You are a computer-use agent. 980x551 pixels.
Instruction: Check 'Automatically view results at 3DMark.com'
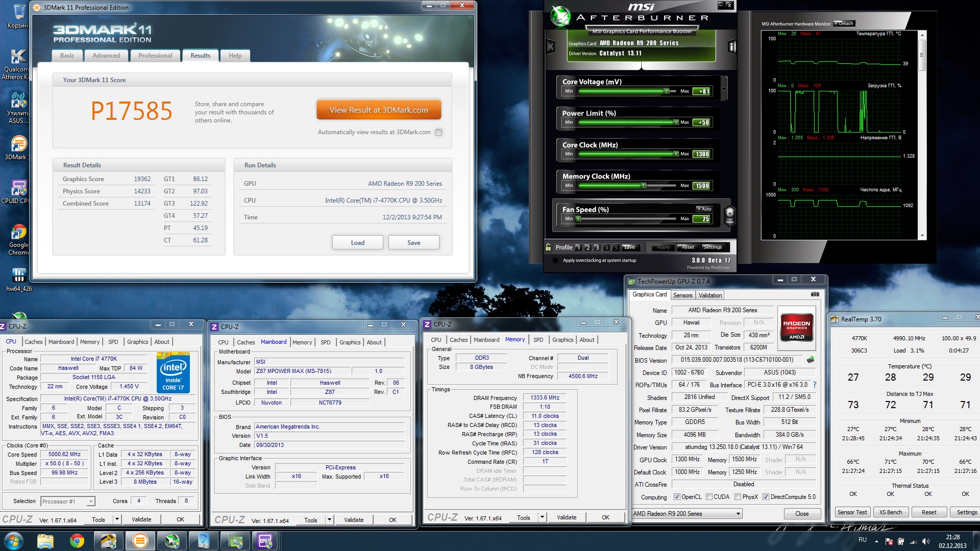pyautogui.click(x=438, y=133)
